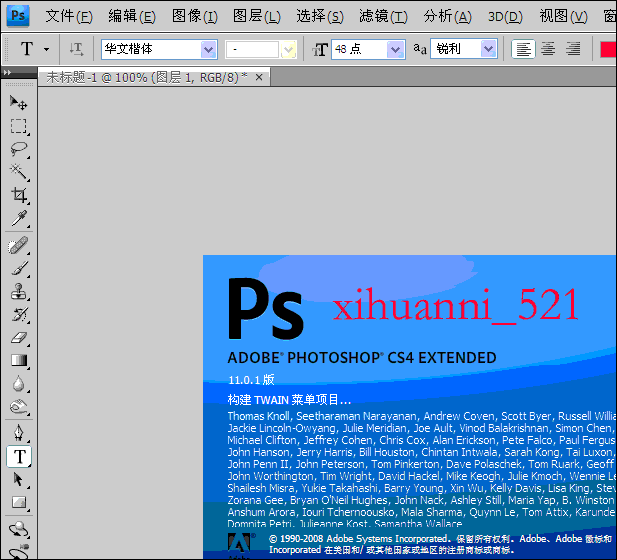Select the Healing Brush tool
This screenshot has height=560, width=617.
(18, 246)
